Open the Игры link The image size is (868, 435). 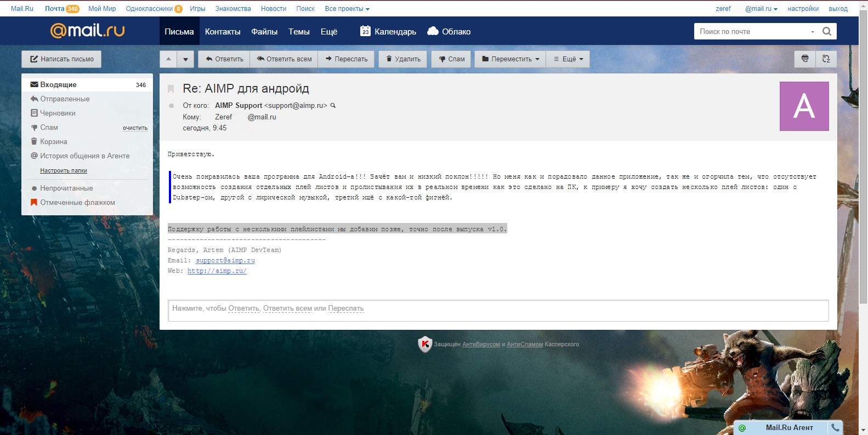pyautogui.click(x=197, y=9)
